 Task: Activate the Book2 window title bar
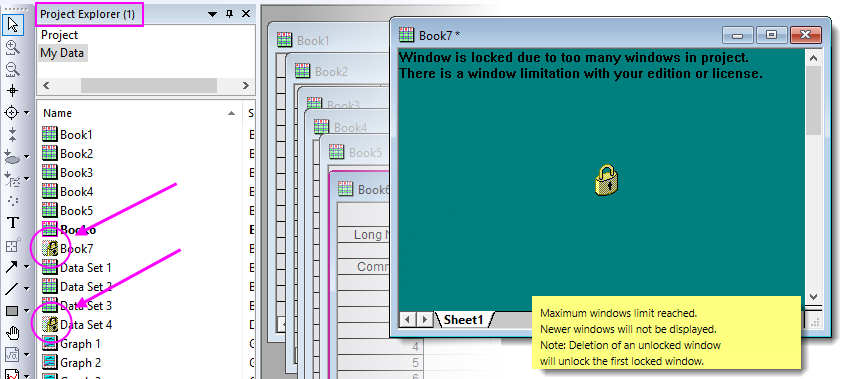coord(339,71)
